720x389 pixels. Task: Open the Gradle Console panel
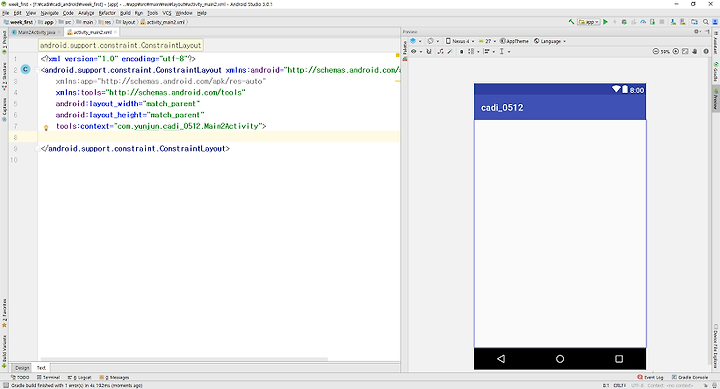point(690,377)
